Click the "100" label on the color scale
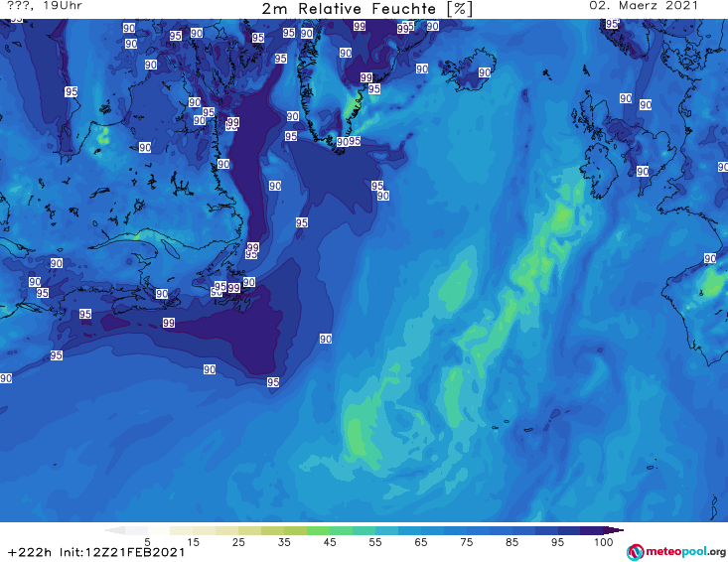Screen dimensions: 728x562 point(604,542)
